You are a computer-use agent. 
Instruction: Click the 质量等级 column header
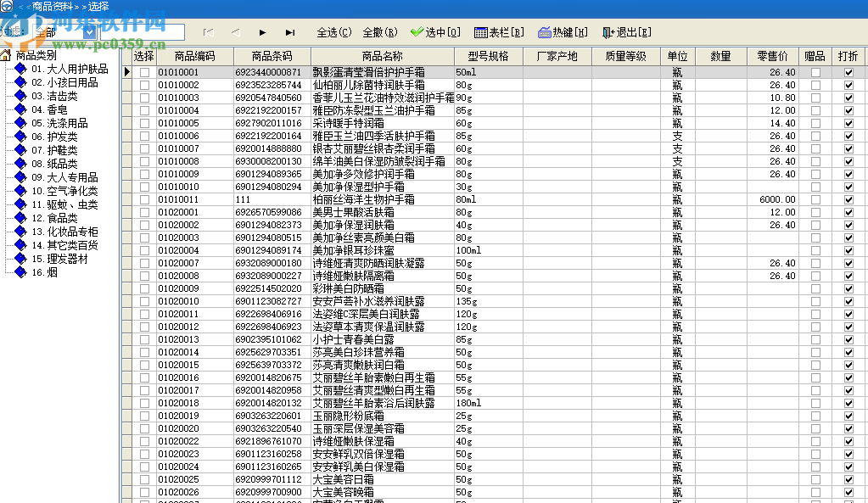click(626, 56)
